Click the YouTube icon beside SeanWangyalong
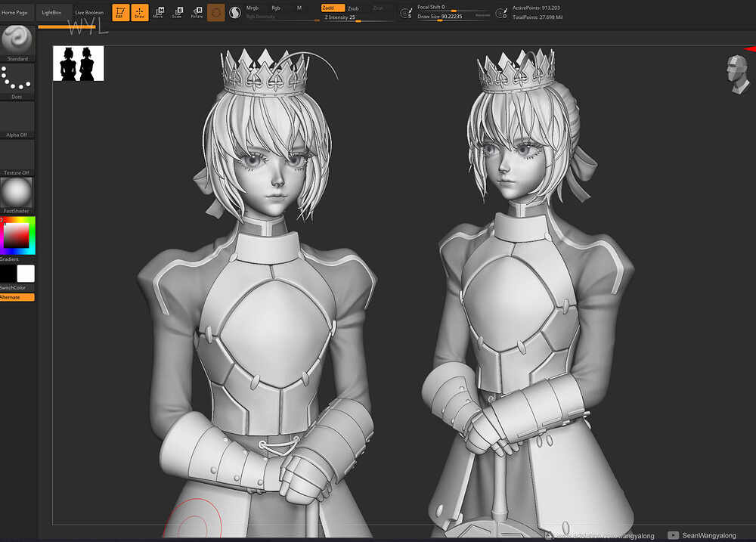Image resolution: width=756 pixels, height=542 pixels. [673, 535]
